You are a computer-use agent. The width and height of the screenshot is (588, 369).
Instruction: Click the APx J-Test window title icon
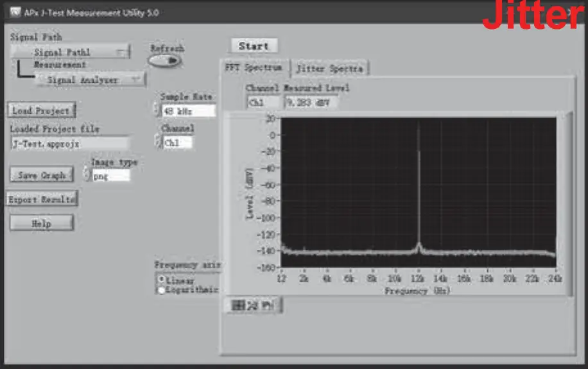[15, 12]
